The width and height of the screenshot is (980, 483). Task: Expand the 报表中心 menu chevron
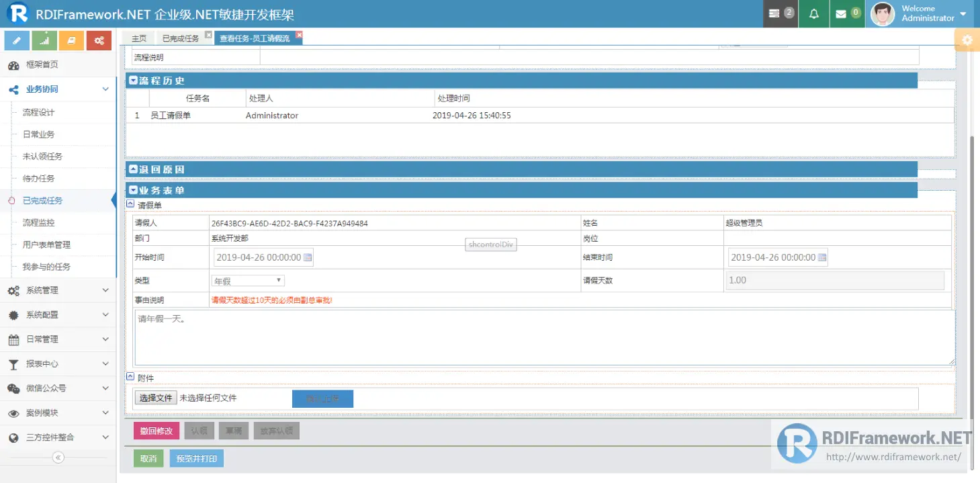pos(105,364)
